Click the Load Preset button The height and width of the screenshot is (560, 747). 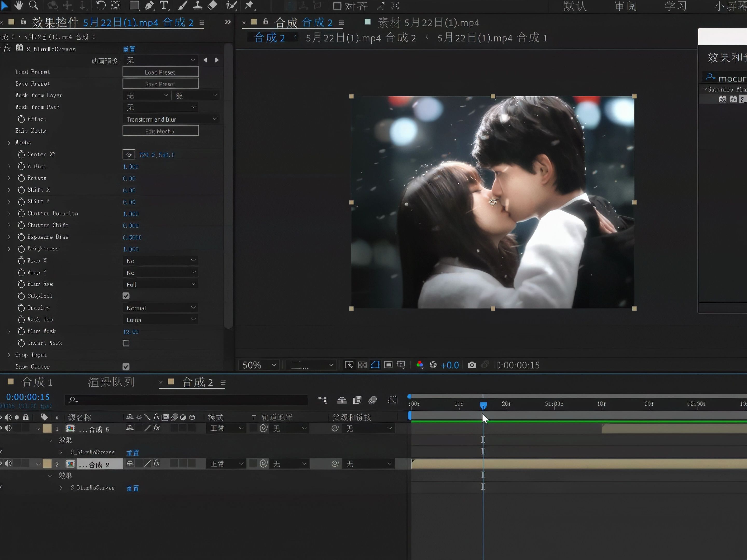160,72
